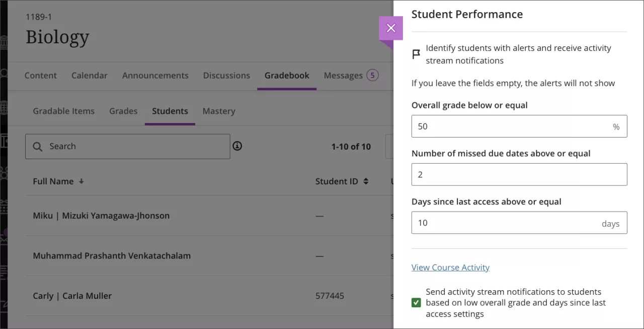Open the Content tab
Image resolution: width=644 pixels, height=329 pixels.
41,75
